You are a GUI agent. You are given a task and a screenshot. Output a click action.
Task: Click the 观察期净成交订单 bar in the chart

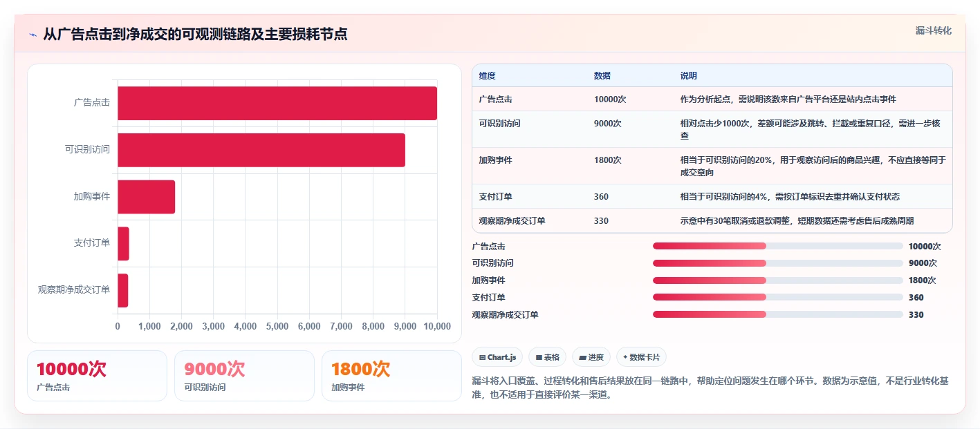[x=123, y=290]
